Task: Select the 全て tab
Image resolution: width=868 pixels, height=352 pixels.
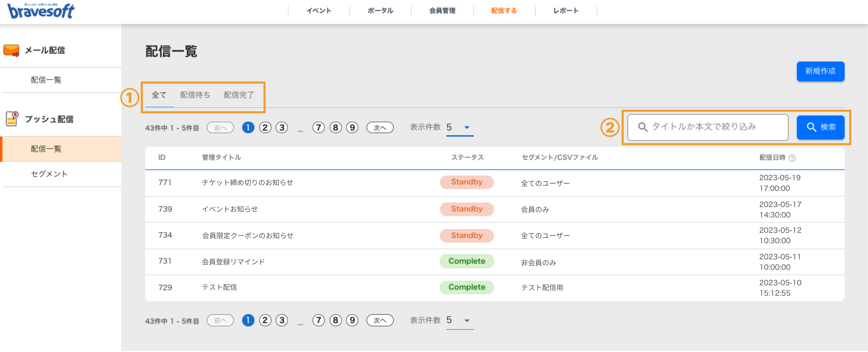Action: click(x=159, y=95)
